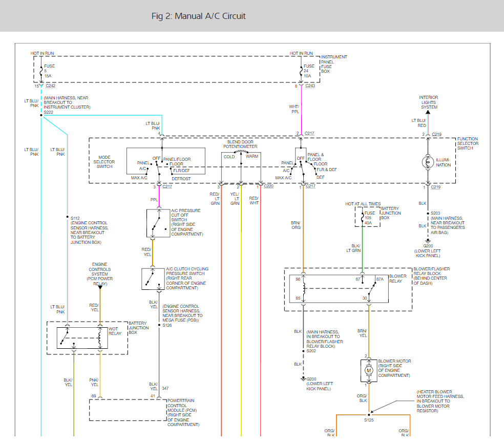Image resolution: width=504 pixels, height=443 pixels.
Task: Select the G200 ground under S202 splice
Action: pyautogui.click(x=303, y=379)
